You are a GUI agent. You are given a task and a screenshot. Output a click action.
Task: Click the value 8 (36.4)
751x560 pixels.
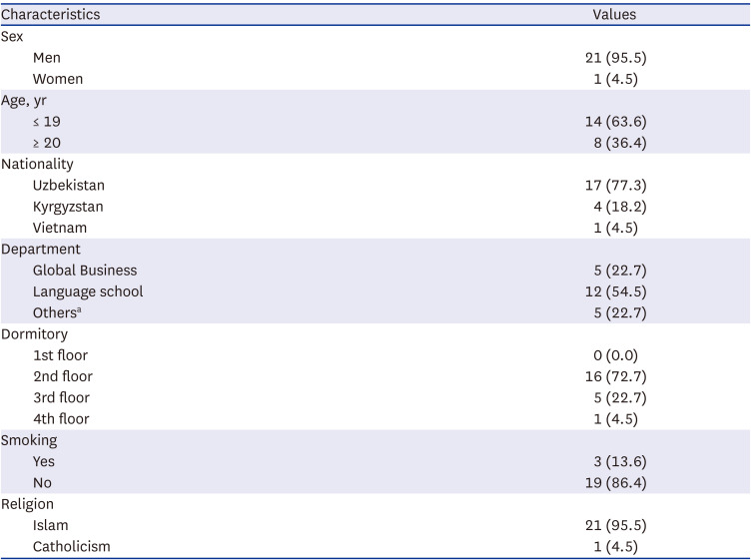tap(615, 143)
